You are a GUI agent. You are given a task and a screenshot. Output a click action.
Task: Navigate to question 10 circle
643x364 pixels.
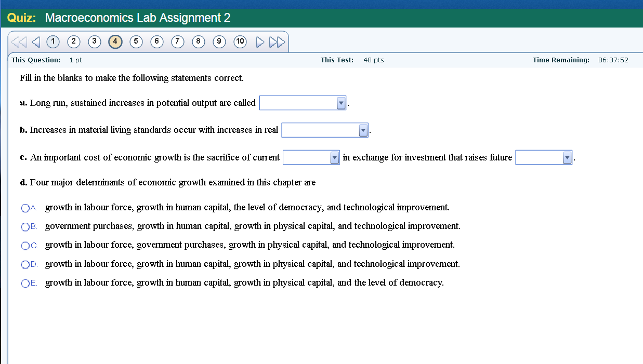(240, 42)
